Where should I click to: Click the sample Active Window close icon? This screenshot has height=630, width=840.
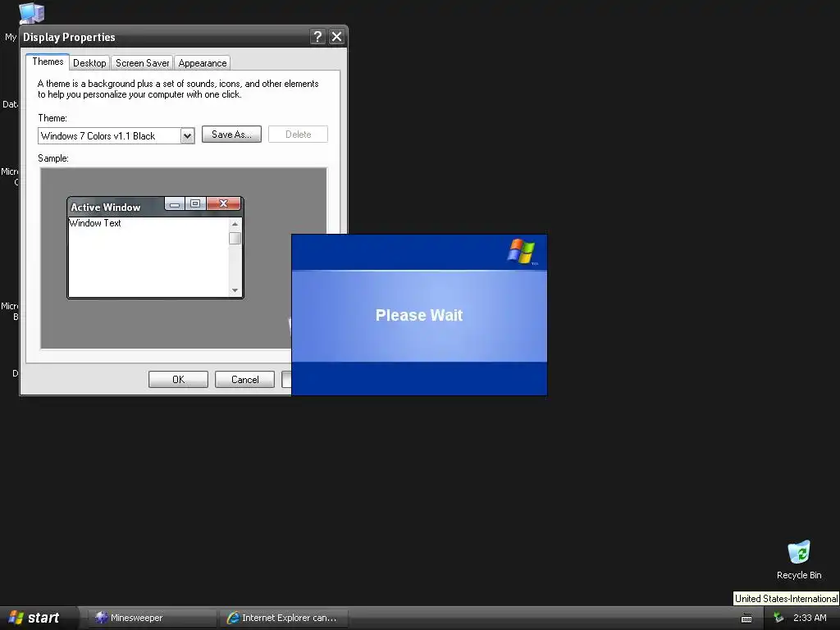pyautogui.click(x=223, y=203)
